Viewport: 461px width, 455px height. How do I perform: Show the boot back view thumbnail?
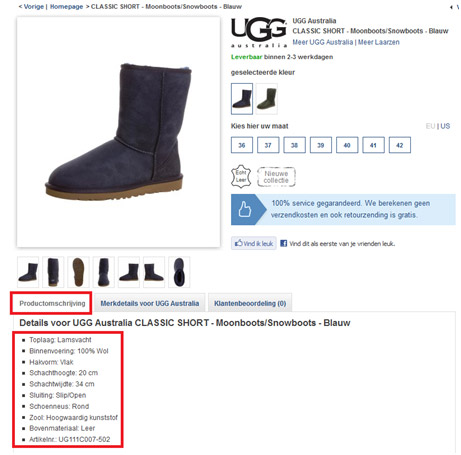click(53, 272)
